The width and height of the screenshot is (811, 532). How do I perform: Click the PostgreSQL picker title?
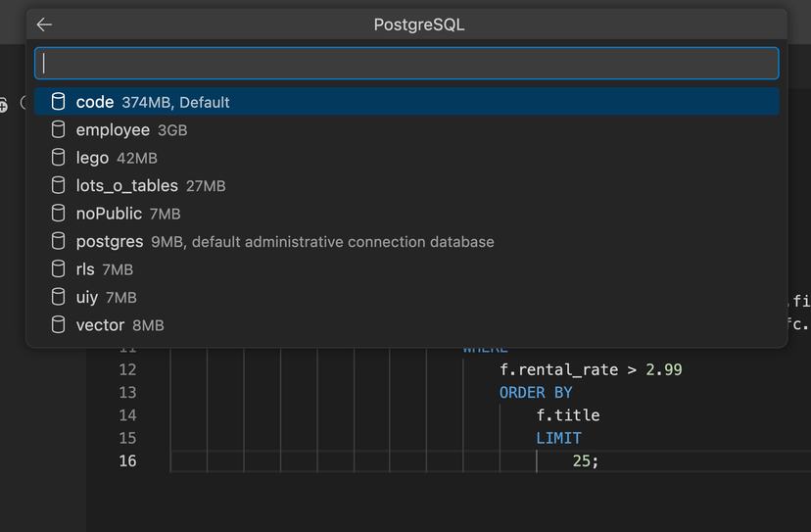tap(419, 24)
